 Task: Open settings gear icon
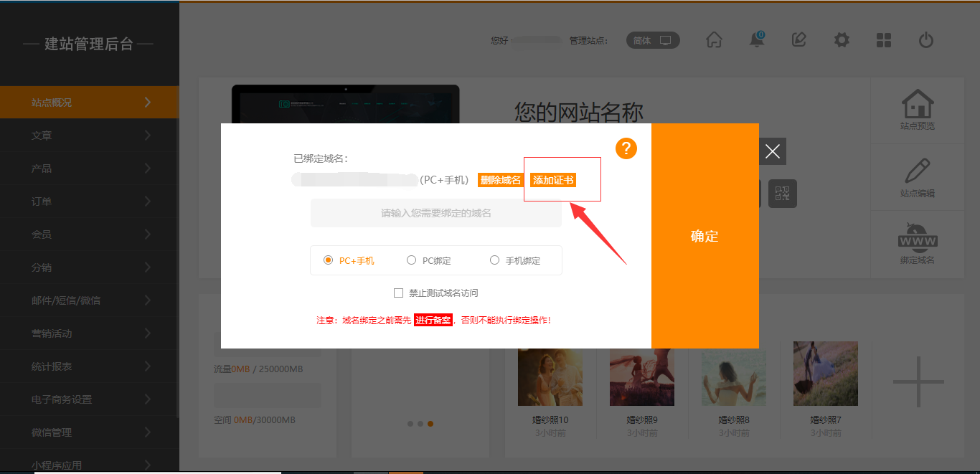842,40
